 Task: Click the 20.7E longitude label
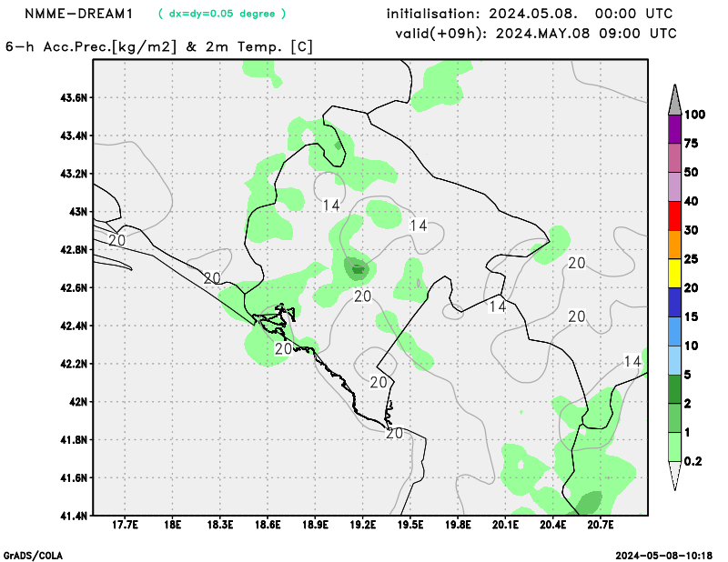[601, 525]
